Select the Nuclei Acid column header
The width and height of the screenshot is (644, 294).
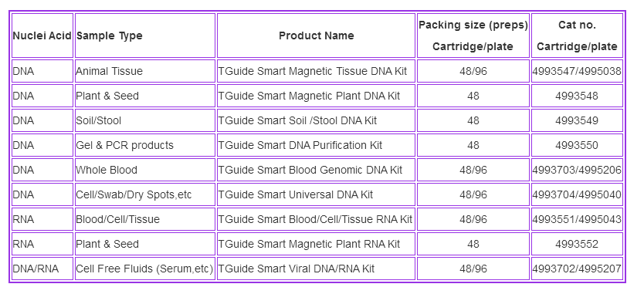[x=42, y=35]
